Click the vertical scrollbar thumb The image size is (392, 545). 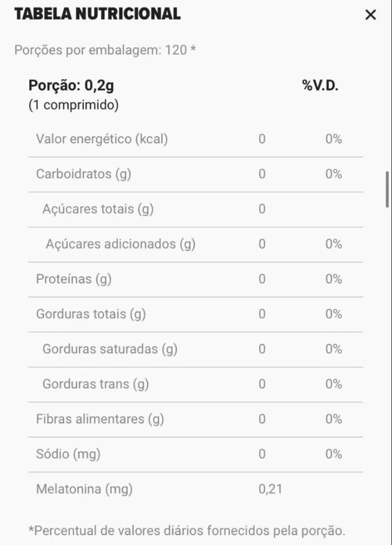(x=388, y=189)
